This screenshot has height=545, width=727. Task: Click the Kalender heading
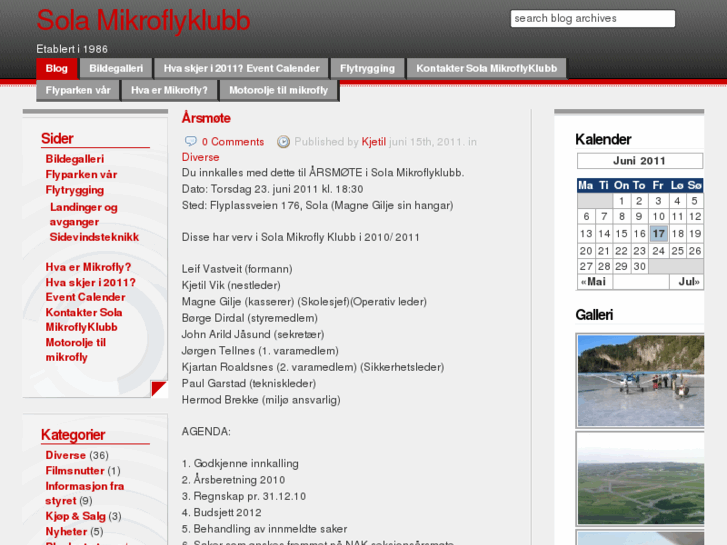pos(603,139)
